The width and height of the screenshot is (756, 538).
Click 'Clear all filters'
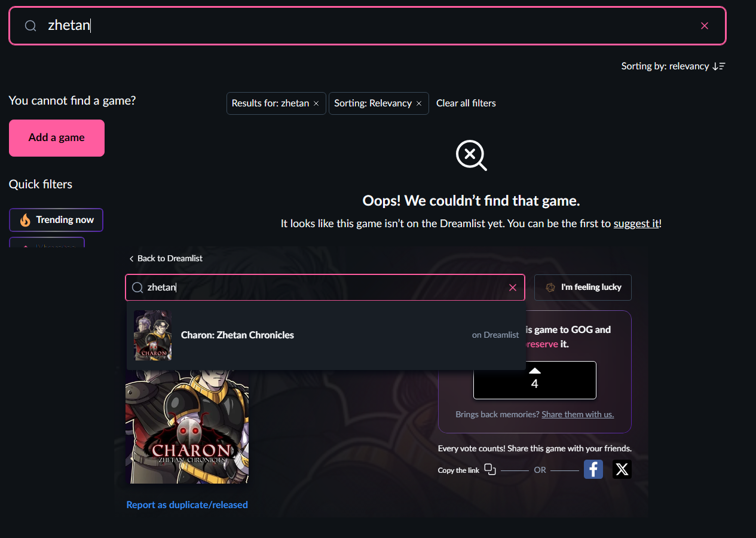click(x=466, y=103)
